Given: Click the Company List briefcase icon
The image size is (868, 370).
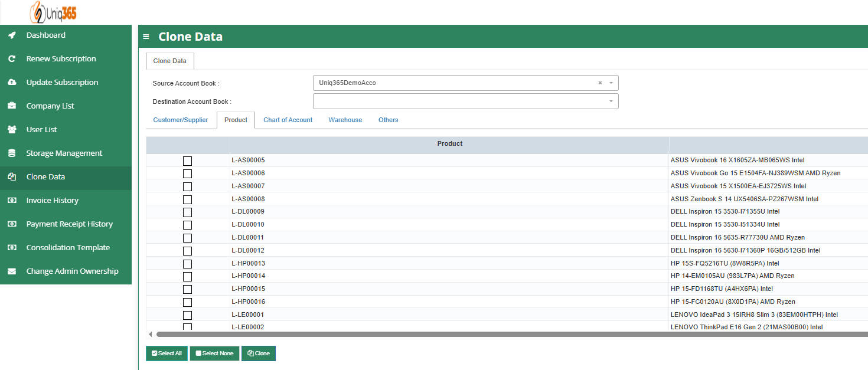Looking at the screenshot, I should (x=12, y=106).
